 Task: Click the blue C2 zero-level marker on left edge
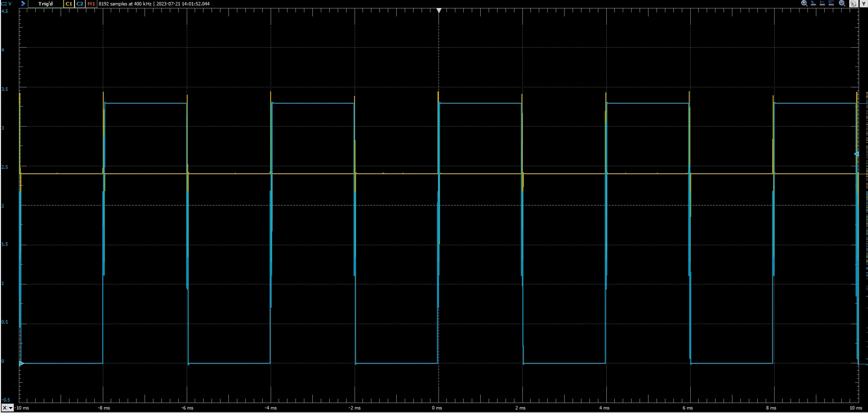21,363
